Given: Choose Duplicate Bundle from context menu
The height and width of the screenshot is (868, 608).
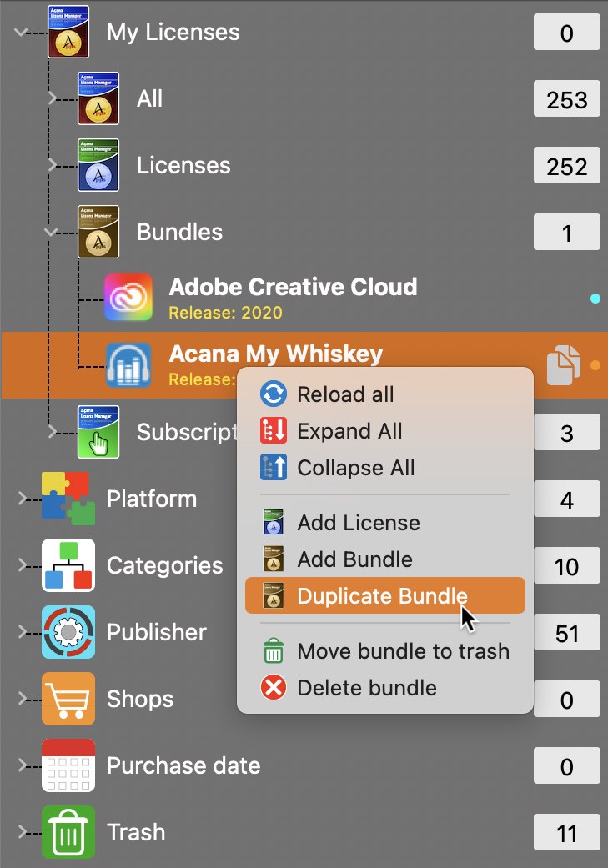Looking at the screenshot, I should [x=384, y=595].
